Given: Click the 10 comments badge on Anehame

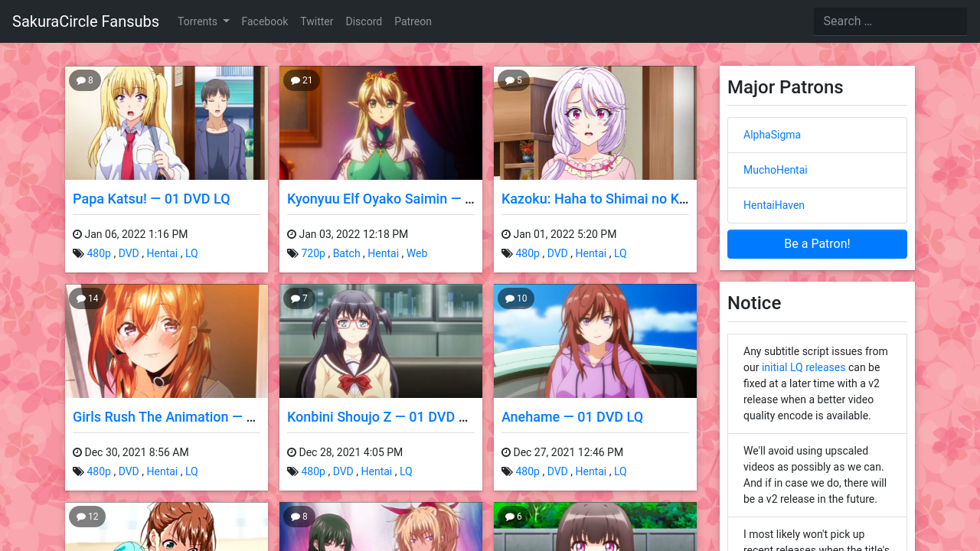Looking at the screenshot, I should (x=516, y=298).
